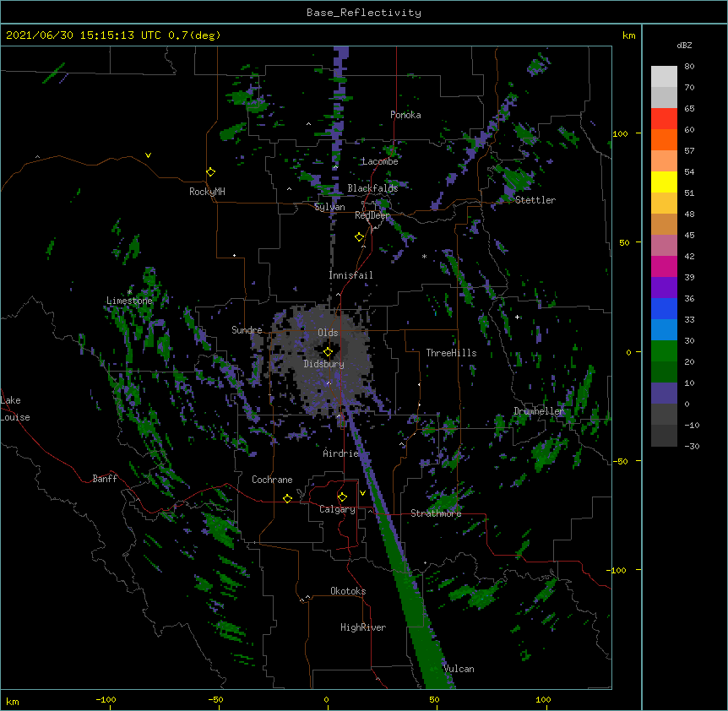Click the yellow diamond marker east of Cochrane
Screen dimensions: 728x711
[287, 498]
